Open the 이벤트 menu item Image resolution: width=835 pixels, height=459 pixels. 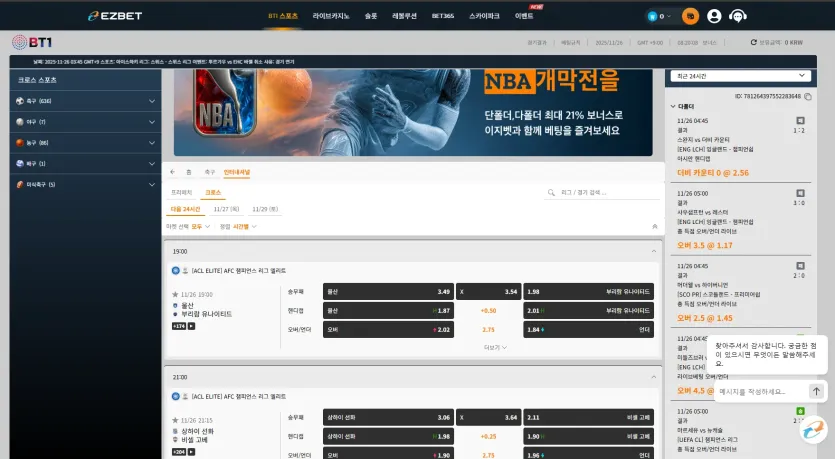524,16
